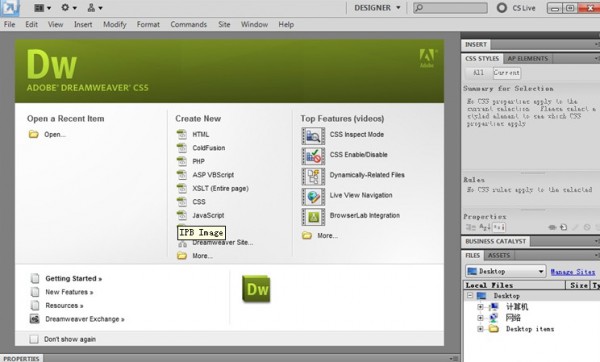Open the Modify menu
This screenshot has width=600, height=362.
click(x=115, y=24)
